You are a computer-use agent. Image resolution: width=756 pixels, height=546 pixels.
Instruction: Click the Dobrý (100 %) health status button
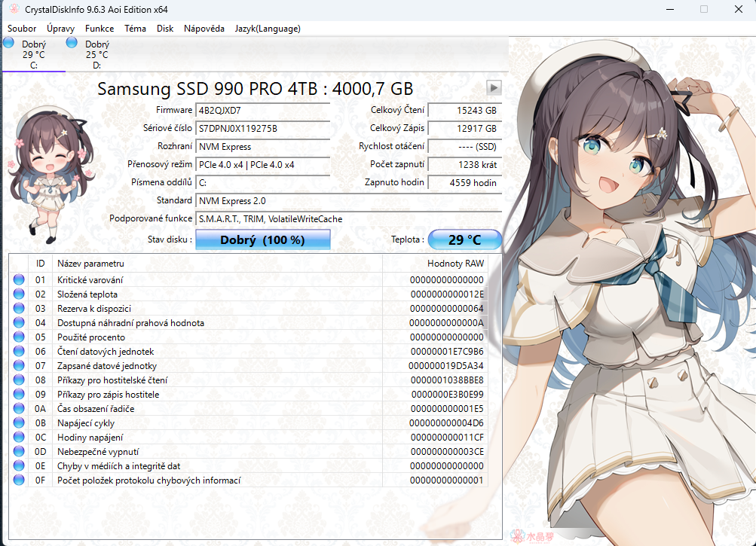(x=262, y=240)
